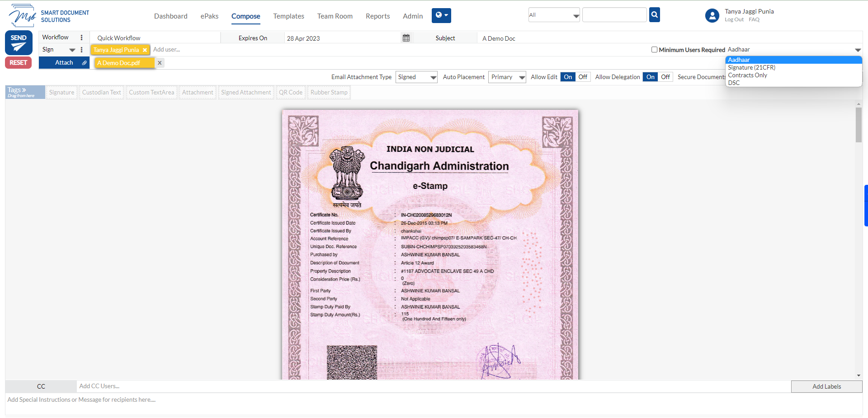This screenshot has height=418, width=868.
Task: Open the Workflow options kebab menu
Action: [x=81, y=38]
